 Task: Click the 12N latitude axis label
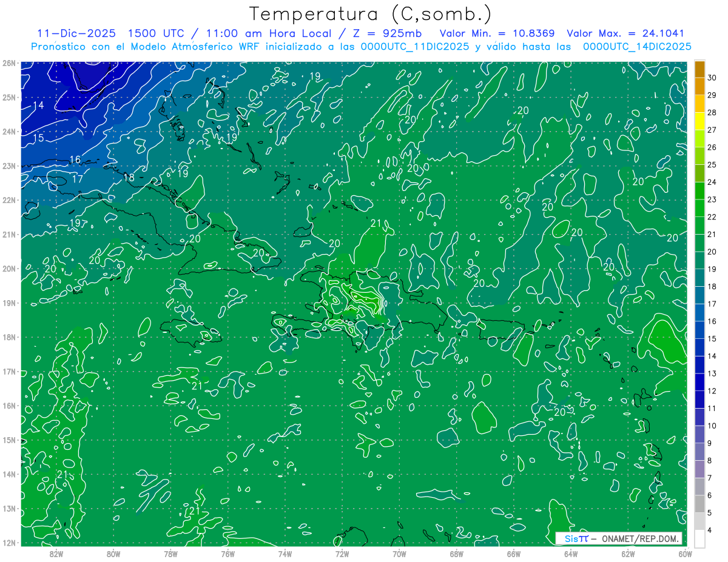8,543
